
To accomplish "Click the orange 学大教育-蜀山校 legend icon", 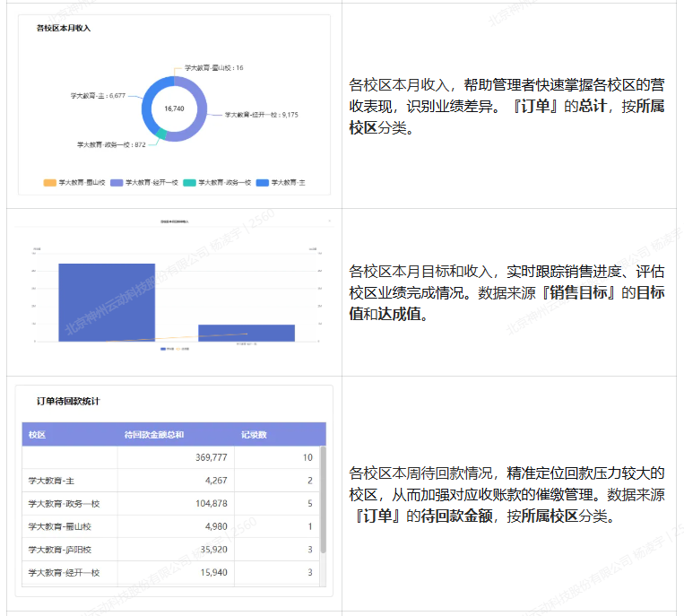I will (49, 182).
